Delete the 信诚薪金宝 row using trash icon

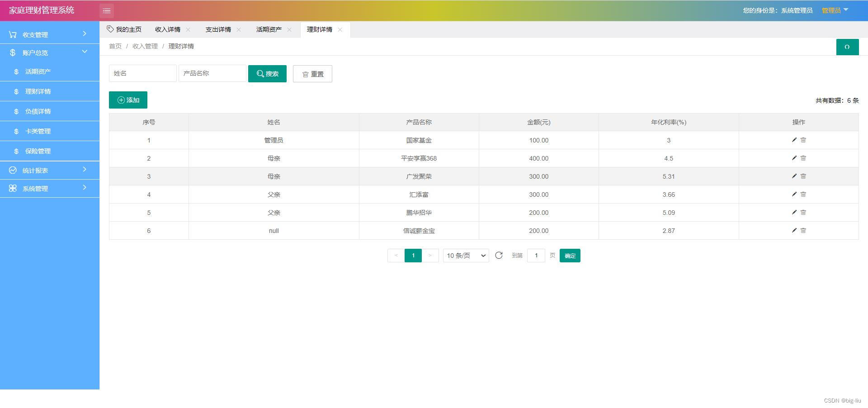803,231
